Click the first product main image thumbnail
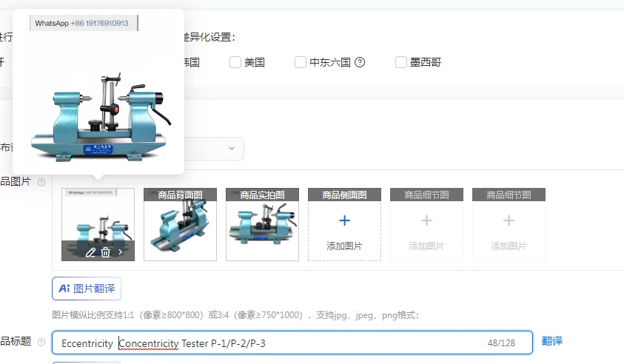The height and width of the screenshot is (364, 624). [98, 224]
